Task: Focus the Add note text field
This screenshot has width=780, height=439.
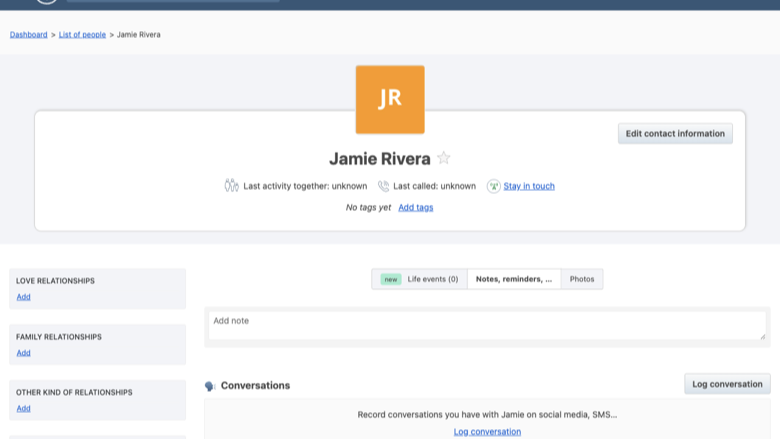Action: coord(487,326)
